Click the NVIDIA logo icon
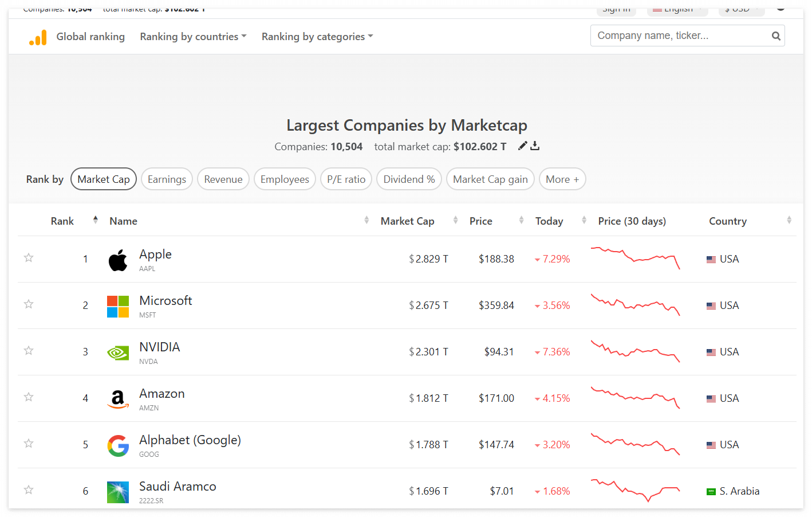 118,352
